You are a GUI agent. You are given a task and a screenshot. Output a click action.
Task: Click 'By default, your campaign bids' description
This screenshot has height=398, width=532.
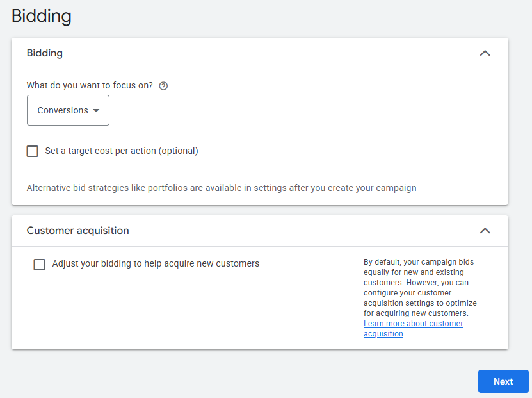coord(420,287)
